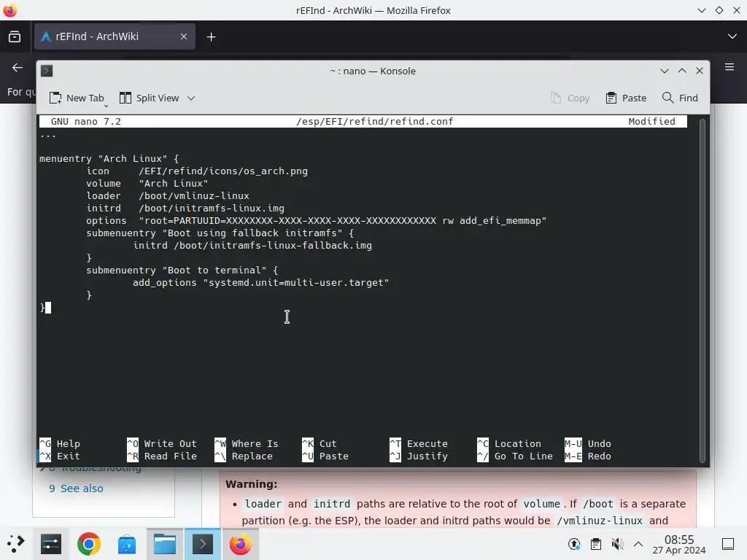Switch to Konsole in the taskbar

click(x=203, y=544)
